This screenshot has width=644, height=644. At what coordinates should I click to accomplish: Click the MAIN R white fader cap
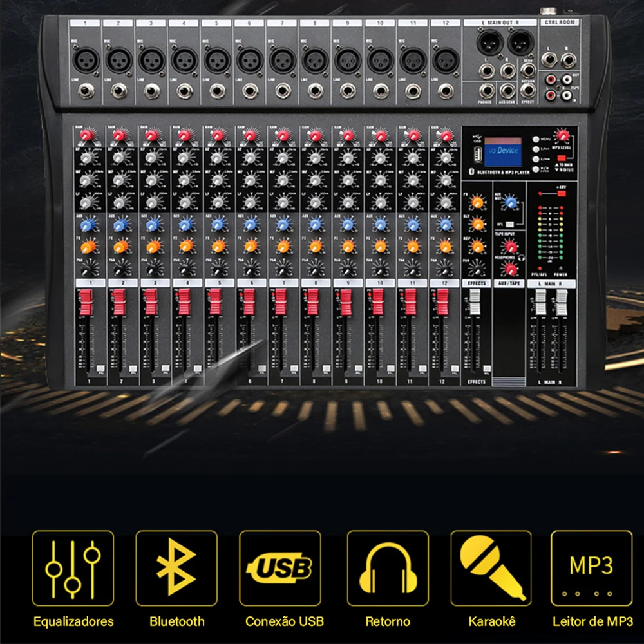click(x=562, y=302)
